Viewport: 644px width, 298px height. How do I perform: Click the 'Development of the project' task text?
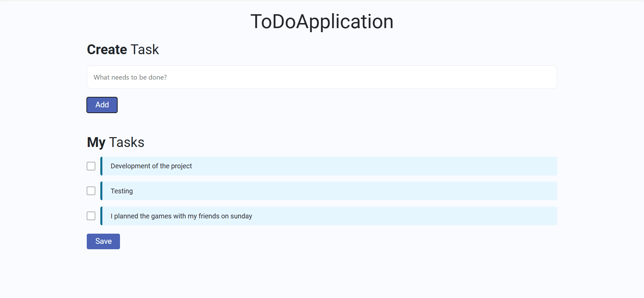[x=151, y=166]
